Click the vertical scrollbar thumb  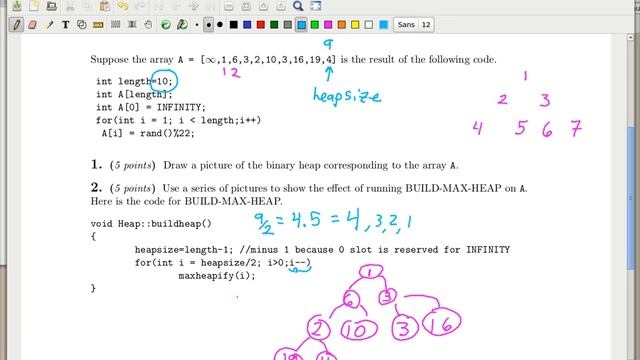click(631, 198)
